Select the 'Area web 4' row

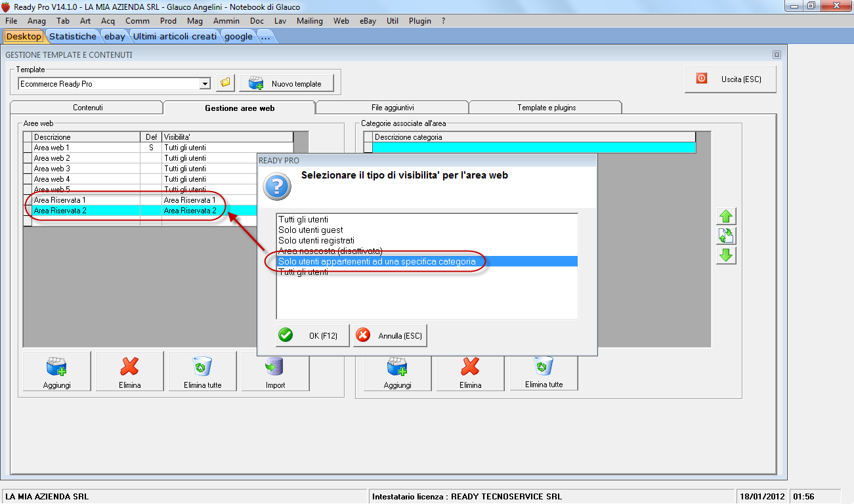point(158,179)
